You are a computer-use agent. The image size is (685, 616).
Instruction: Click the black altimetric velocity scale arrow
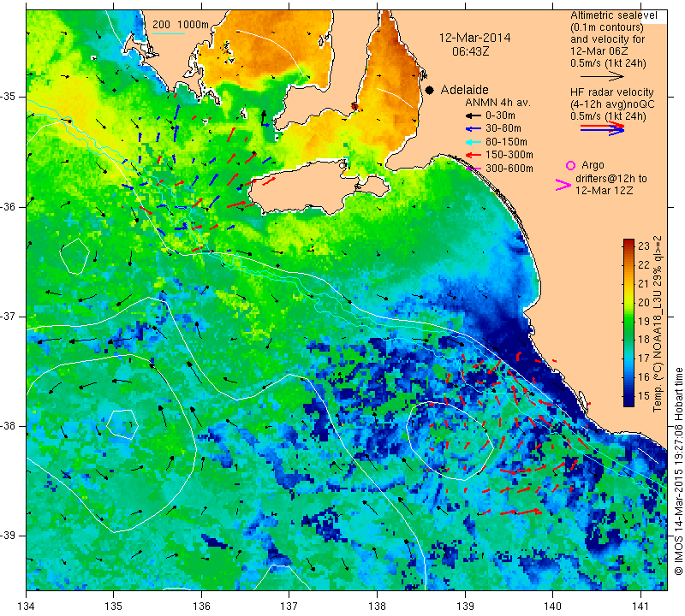pyautogui.click(x=603, y=76)
